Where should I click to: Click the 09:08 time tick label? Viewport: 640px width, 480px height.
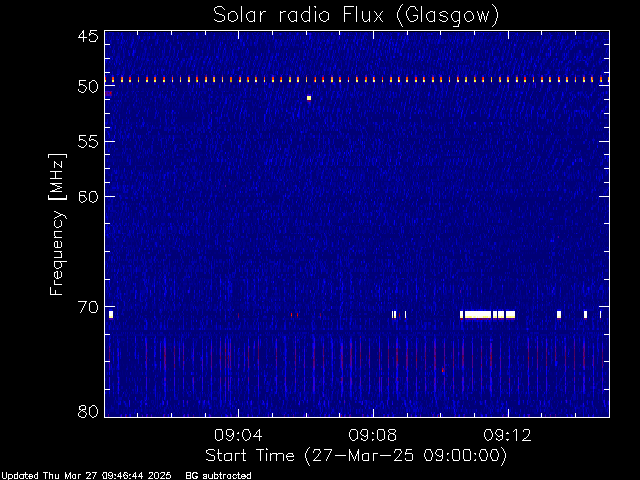[x=373, y=435]
